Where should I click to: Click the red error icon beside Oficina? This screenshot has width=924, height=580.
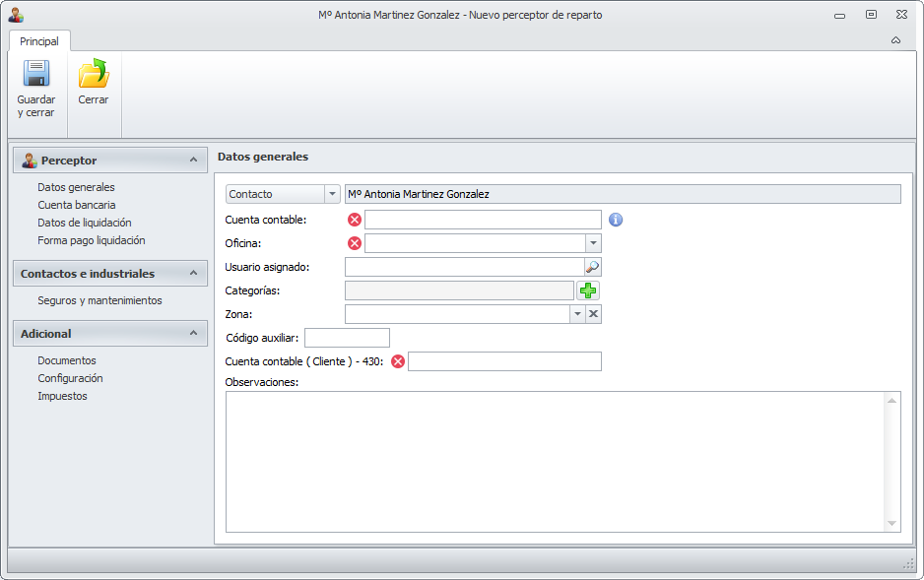pos(355,243)
